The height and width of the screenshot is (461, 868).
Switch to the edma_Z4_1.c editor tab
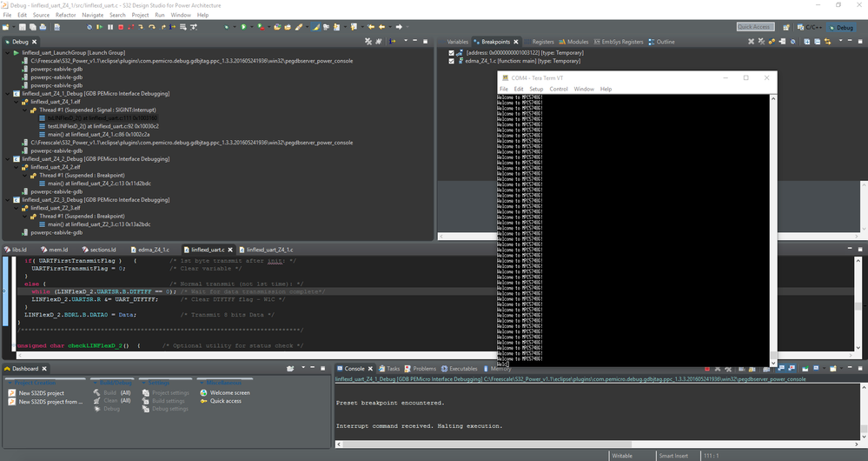point(150,250)
